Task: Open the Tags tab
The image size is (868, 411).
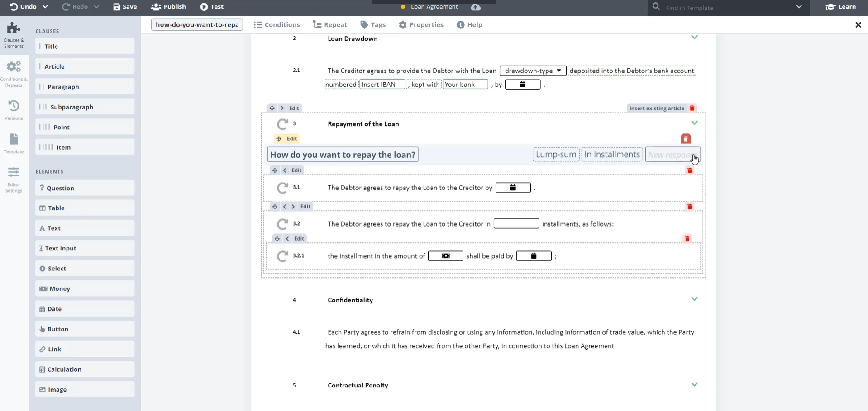Action: pyautogui.click(x=373, y=25)
